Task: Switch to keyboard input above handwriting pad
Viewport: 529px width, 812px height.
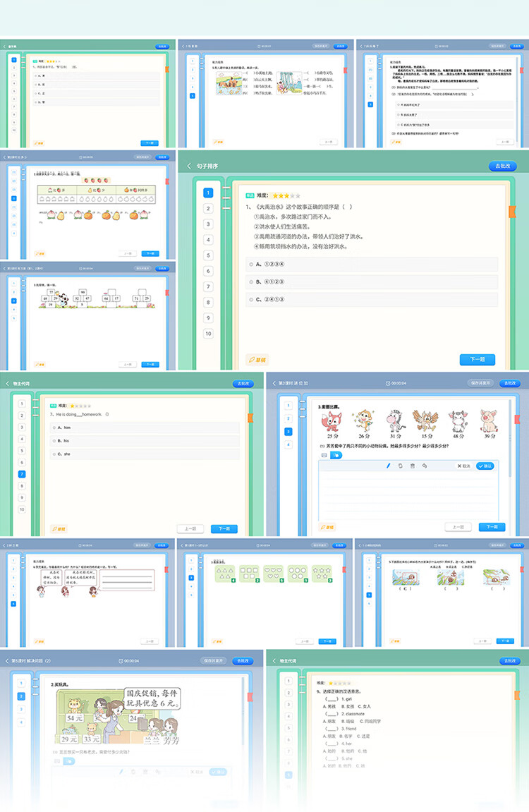Action: [x=324, y=455]
